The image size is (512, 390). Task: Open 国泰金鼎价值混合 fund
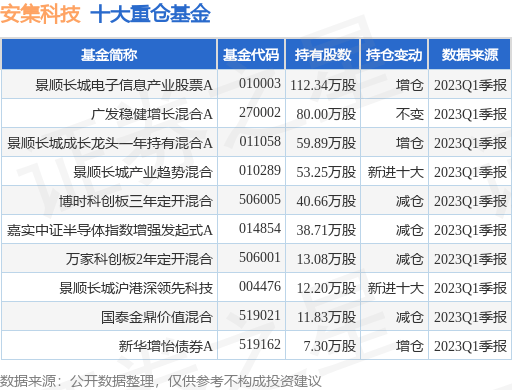coord(157,317)
